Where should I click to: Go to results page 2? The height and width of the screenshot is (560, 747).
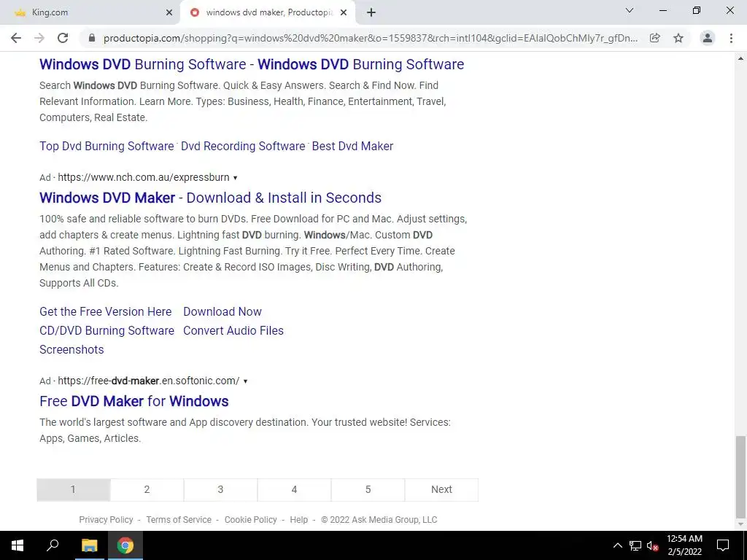coord(147,489)
